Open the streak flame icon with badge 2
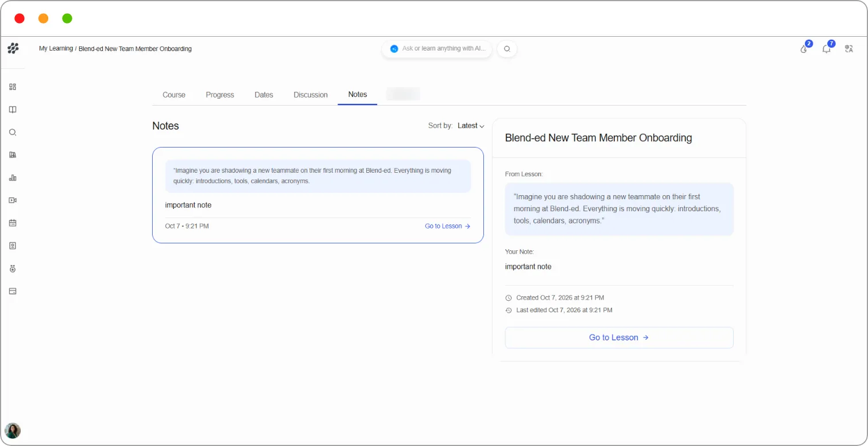868x446 pixels. [x=804, y=48]
